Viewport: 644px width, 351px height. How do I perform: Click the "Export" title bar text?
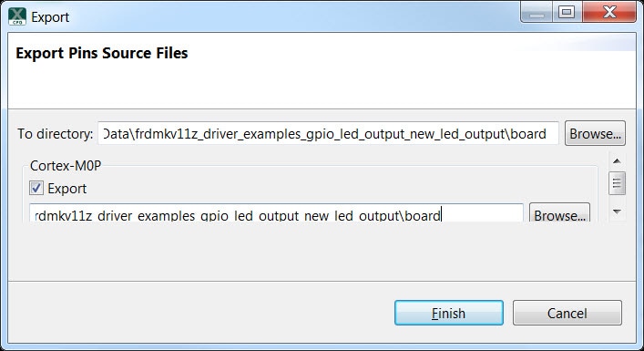point(50,17)
